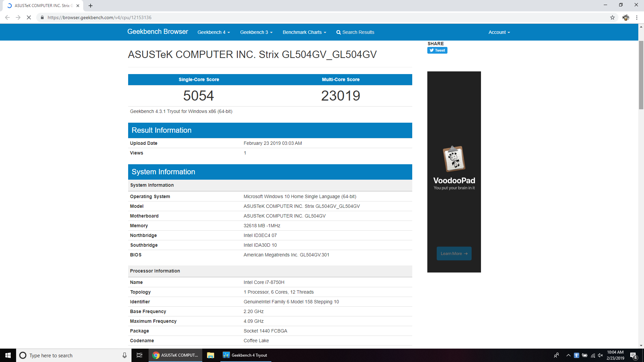Select the Coffee Lake codename value
This screenshot has width=644, height=362.
256,341
